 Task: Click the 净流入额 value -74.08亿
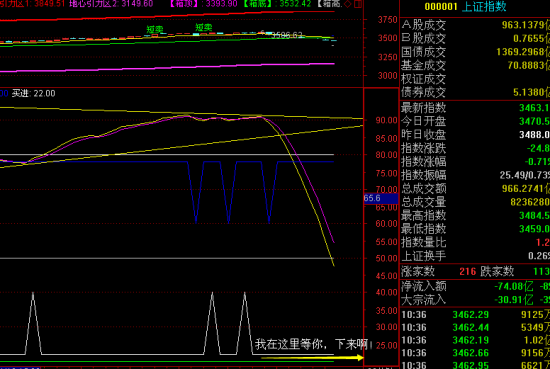[x=514, y=286]
